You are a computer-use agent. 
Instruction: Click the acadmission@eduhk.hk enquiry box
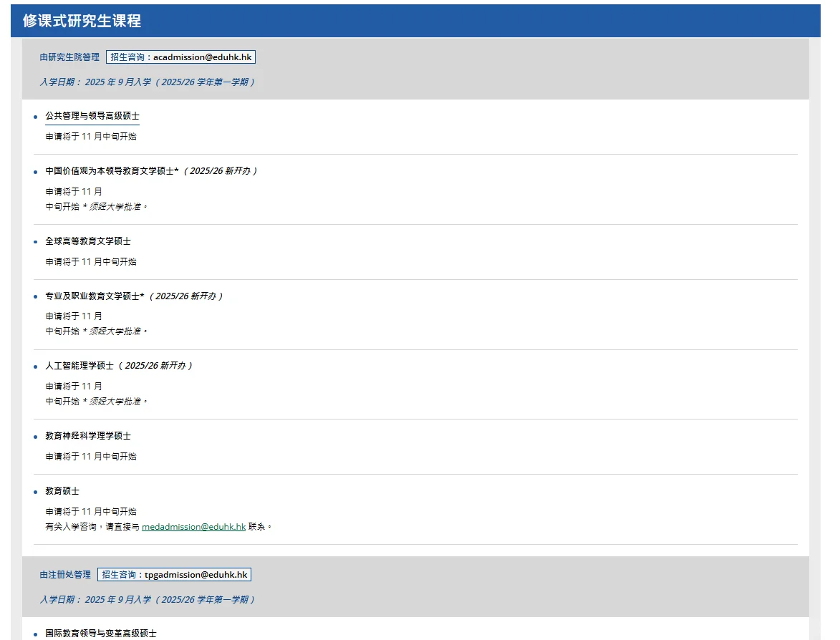click(x=180, y=57)
